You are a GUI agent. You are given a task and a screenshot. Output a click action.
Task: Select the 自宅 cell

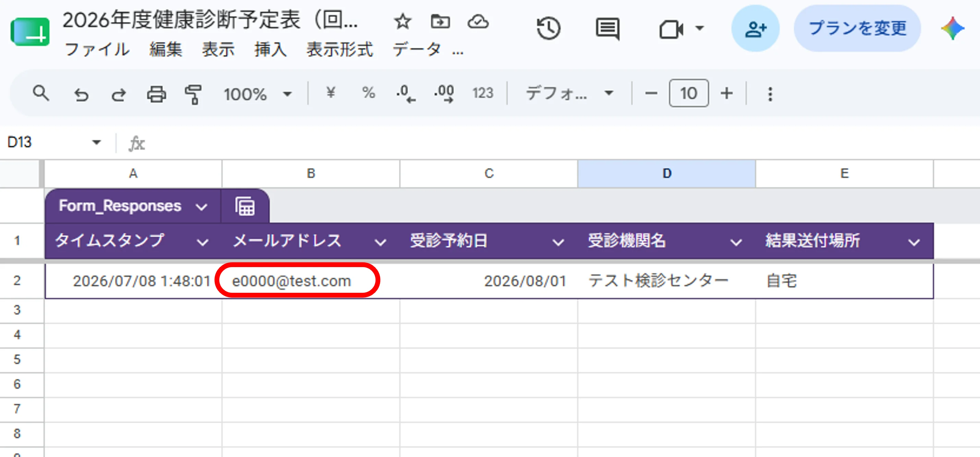point(844,281)
